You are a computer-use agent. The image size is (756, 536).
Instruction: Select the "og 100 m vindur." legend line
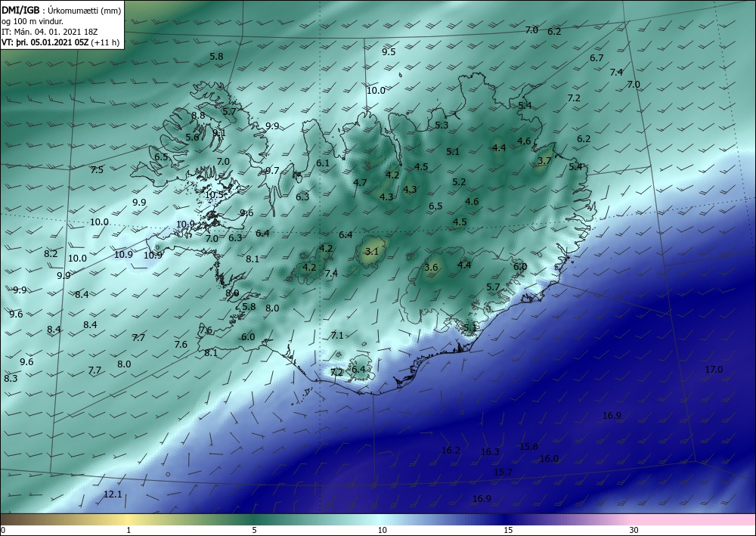pyautogui.click(x=33, y=21)
